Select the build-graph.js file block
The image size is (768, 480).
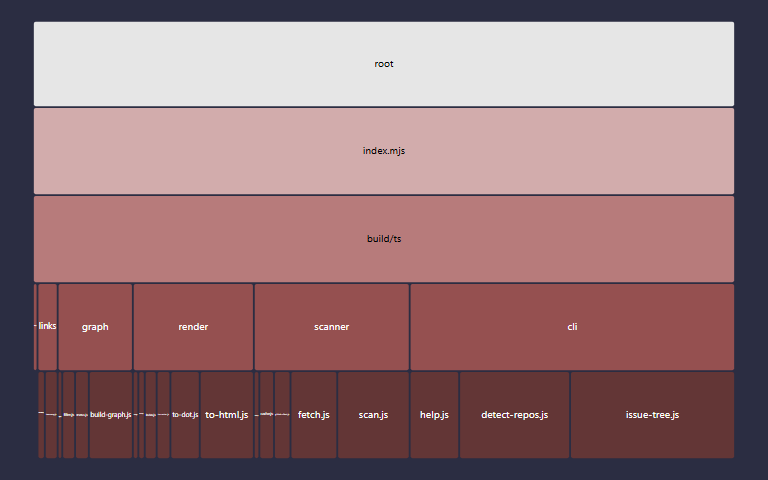(x=111, y=415)
